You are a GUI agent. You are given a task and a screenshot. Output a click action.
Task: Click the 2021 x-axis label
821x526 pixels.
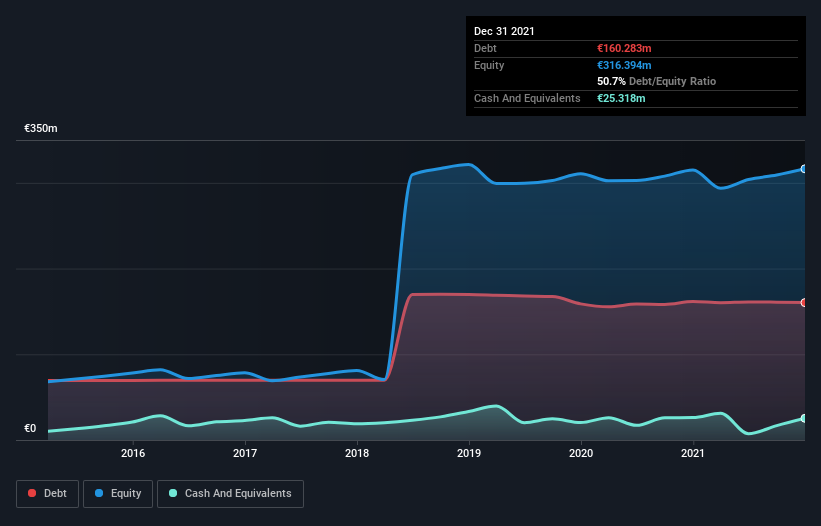[693, 453]
